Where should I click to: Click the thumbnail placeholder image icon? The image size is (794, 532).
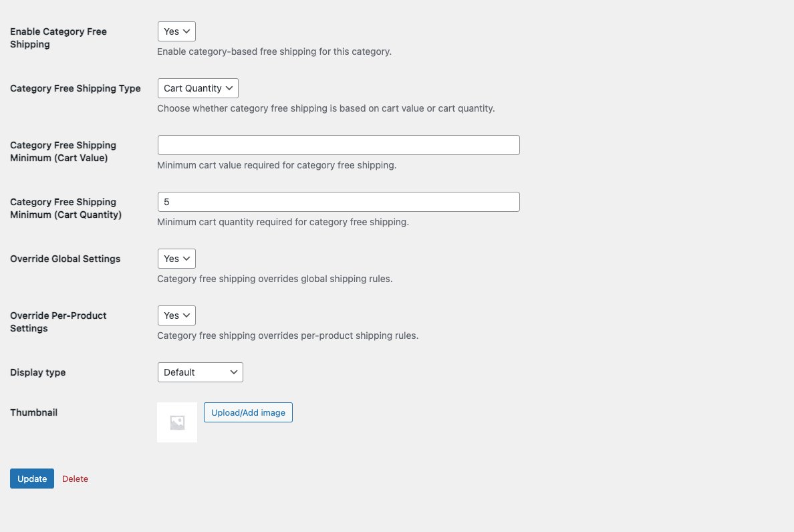tap(177, 422)
